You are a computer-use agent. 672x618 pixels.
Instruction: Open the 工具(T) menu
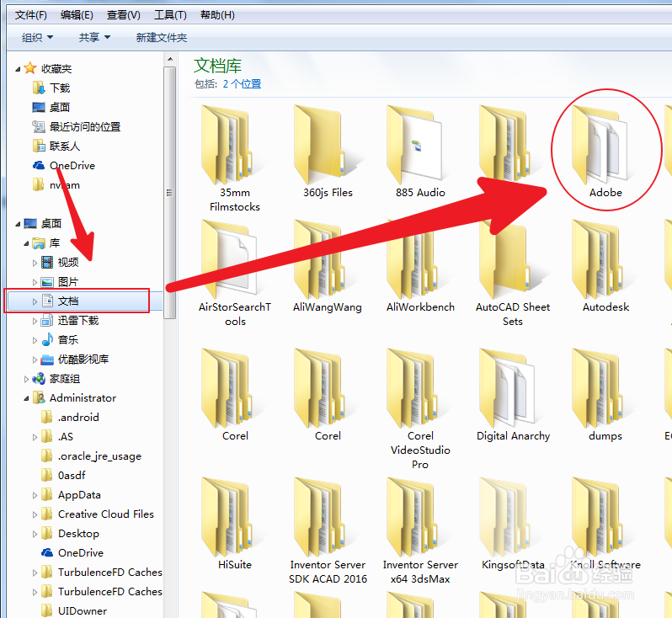[170, 15]
